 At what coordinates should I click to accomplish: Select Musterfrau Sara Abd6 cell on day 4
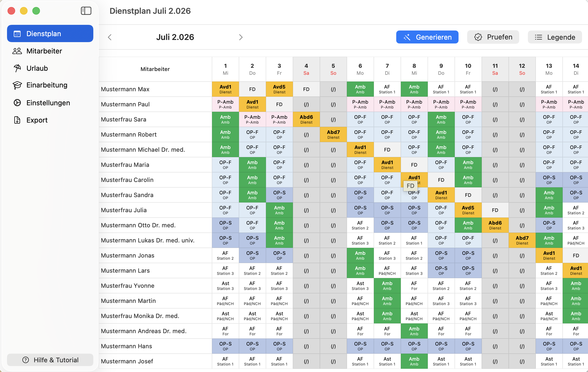(306, 119)
